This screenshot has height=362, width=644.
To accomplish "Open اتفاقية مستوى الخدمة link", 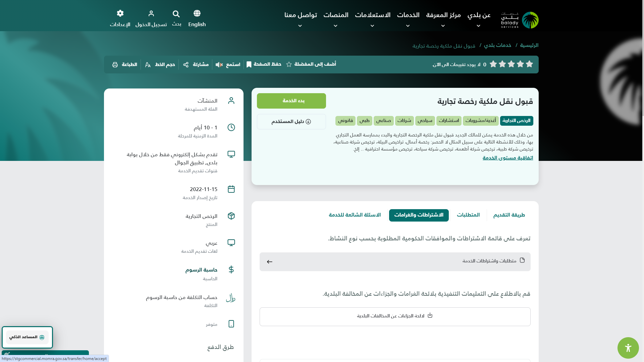I will 507,158.
